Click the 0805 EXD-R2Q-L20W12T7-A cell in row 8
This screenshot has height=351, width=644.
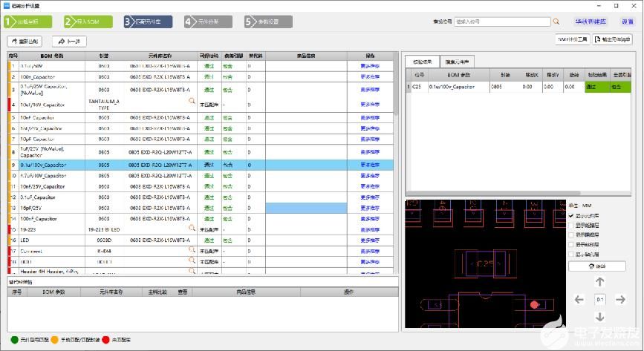(x=160, y=152)
